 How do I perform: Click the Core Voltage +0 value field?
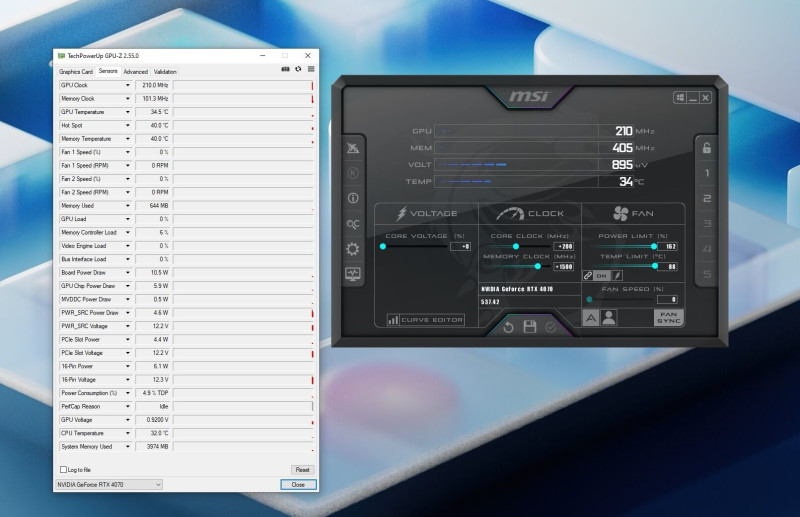coord(460,247)
